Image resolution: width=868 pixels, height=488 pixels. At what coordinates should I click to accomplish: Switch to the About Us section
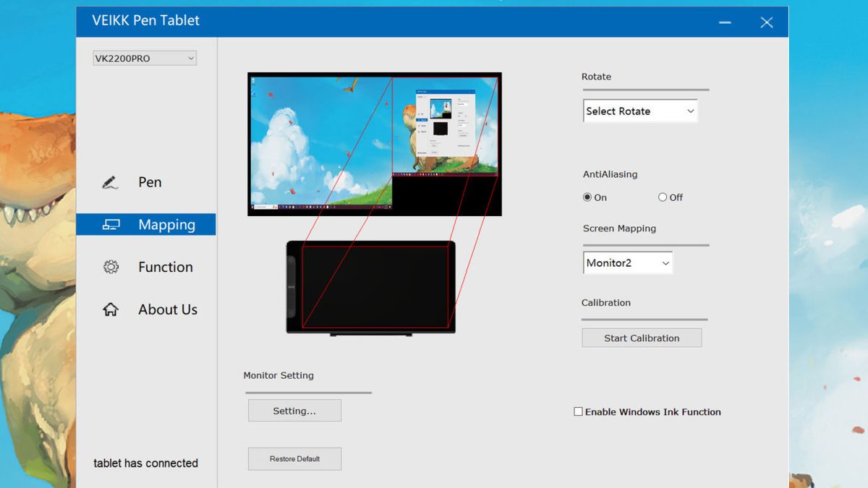(167, 309)
